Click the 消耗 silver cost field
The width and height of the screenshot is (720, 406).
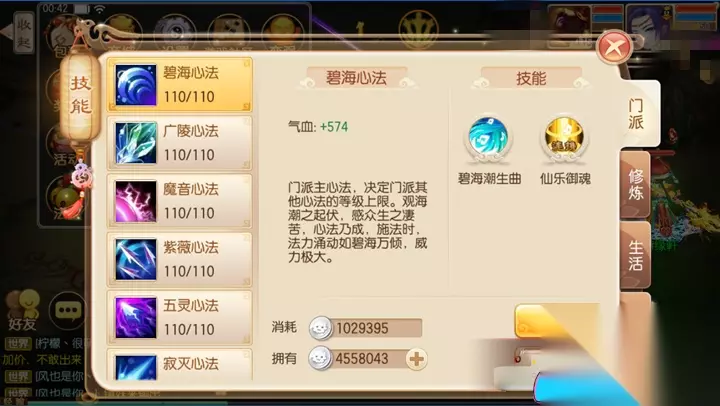coord(366,328)
